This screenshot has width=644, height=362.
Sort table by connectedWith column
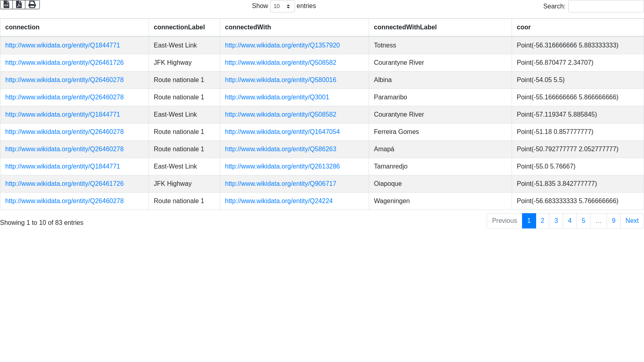click(248, 27)
